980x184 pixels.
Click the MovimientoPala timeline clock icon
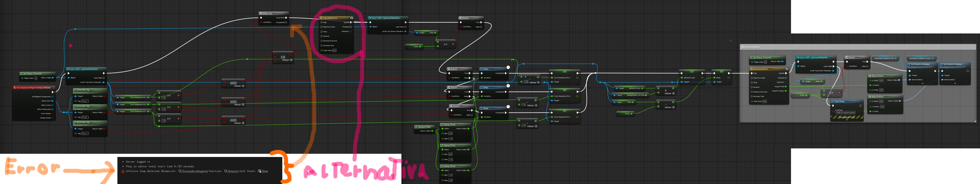pos(752,69)
